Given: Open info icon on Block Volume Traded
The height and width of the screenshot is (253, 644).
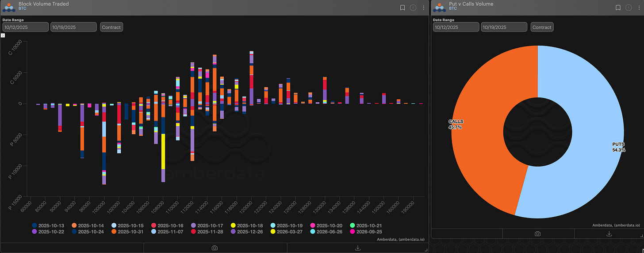Looking at the screenshot, I should point(413,8).
